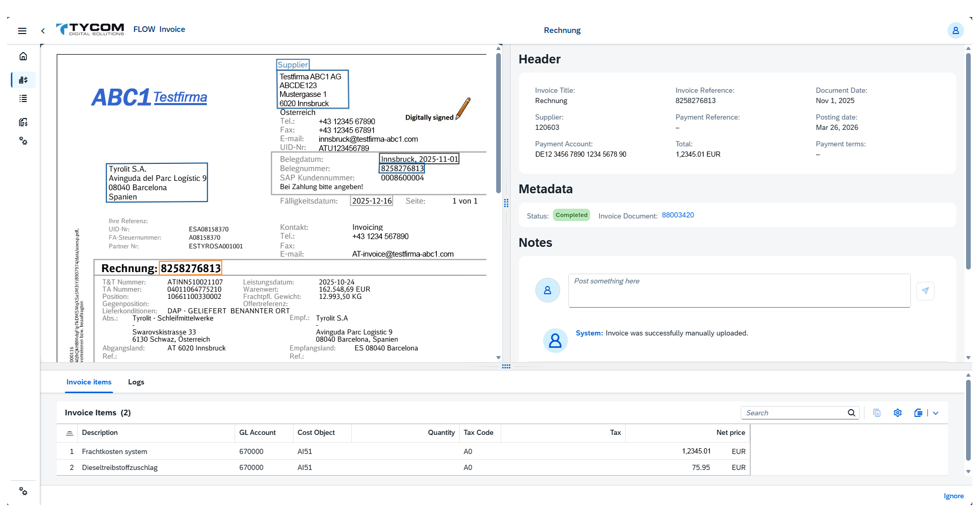Screen dimensions: 980x522
Task: Open the export options chevron dropdown
Action: 936,413
